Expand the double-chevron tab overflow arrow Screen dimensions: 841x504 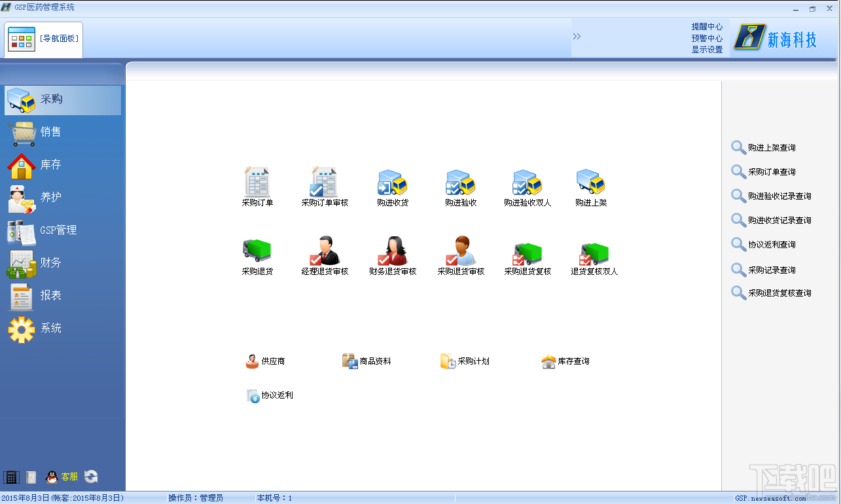pyautogui.click(x=577, y=37)
